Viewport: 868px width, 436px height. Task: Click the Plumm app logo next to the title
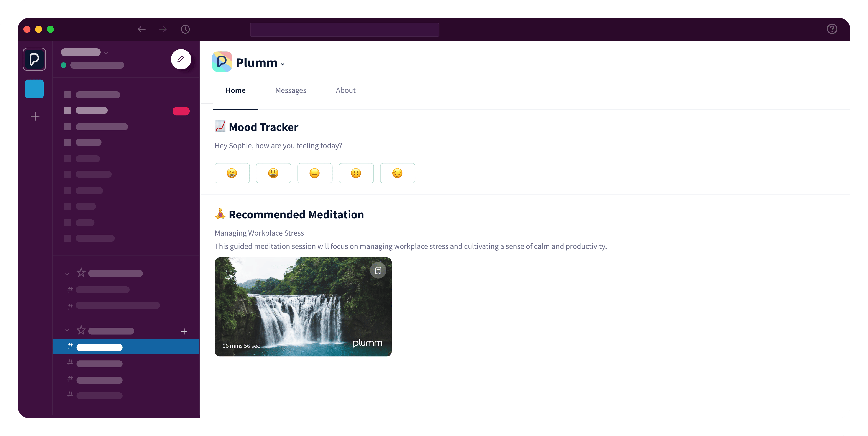tap(222, 62)
